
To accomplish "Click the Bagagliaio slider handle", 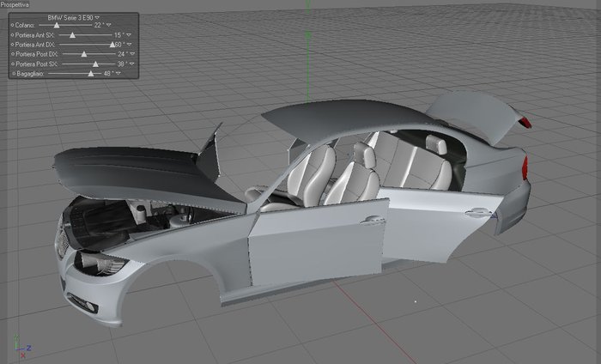I will pos(91,74).
